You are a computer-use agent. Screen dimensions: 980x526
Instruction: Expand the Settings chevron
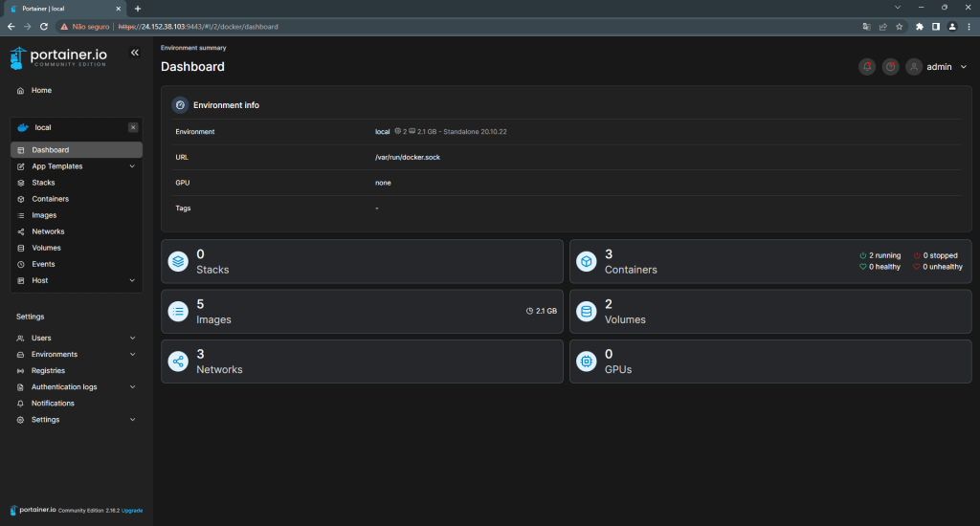[132, 420]
